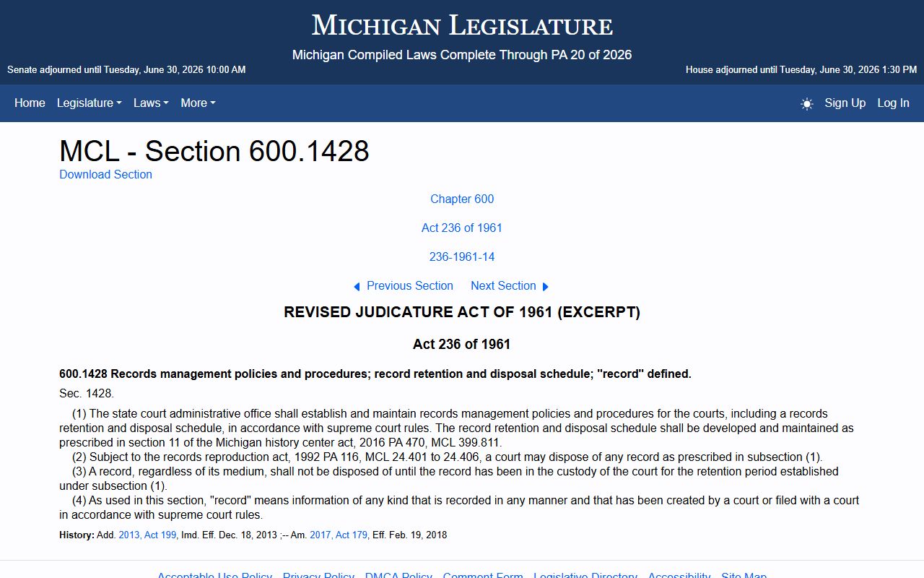The width and height of the screenshot is (924, 578).
Task: Click the Michigan Compiled Laws Complete Through subtitle
Action: pyautogui.click(x=462, y=55)
